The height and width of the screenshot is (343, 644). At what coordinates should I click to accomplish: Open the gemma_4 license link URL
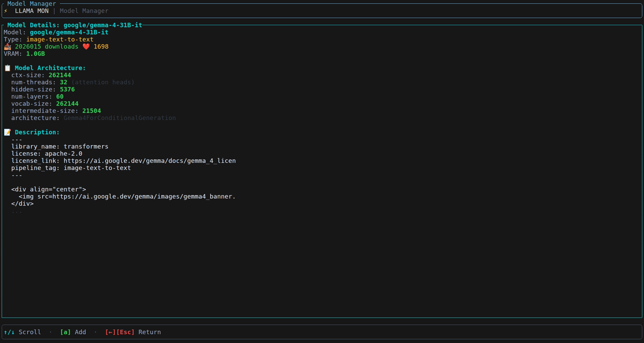pos(150,161)
